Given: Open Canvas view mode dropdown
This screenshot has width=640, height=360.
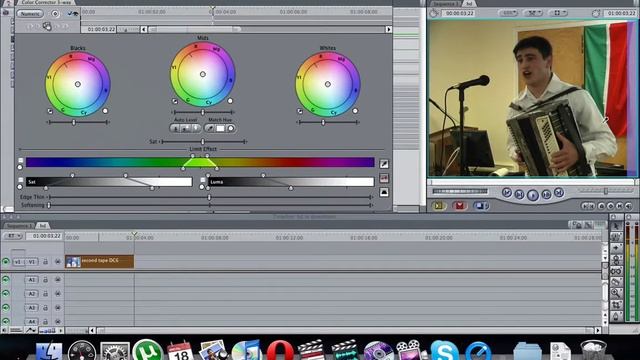Looking at the screenshot, I should click(558, 13).
